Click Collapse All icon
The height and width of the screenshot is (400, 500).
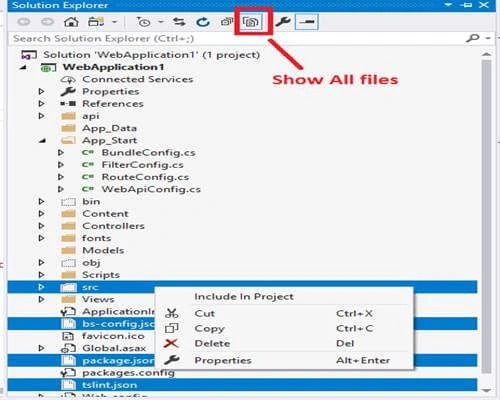pos(227,22)
